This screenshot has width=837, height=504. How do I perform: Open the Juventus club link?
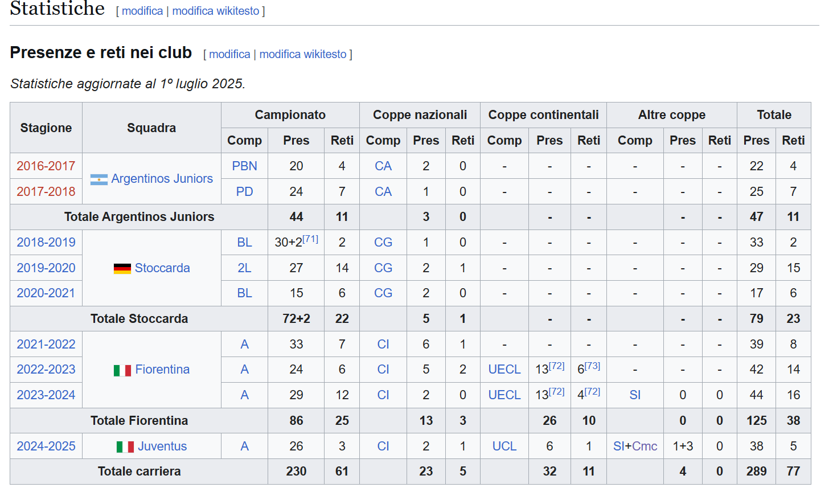[x=162, y=446]
